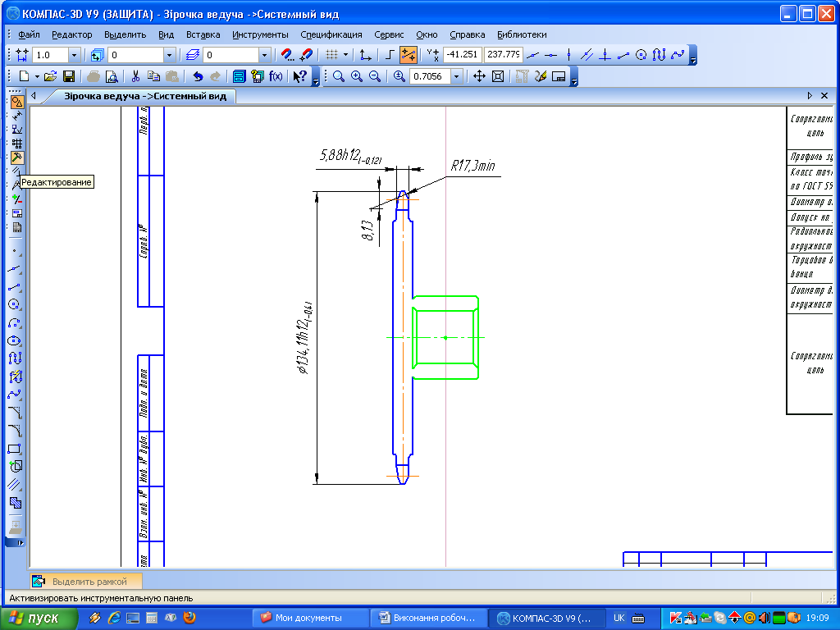The height and width of the screenshot is (630, 840).
Task: Close the document tab with X
Action: click(x=824, y=95)
